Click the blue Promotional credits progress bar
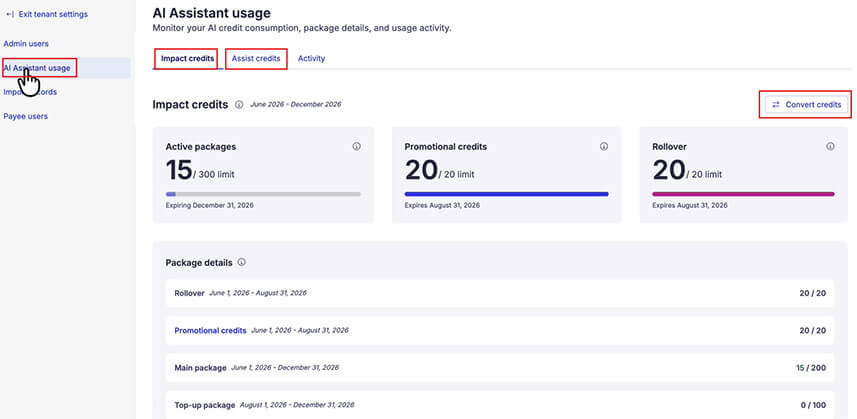The image size is (857, 419). (506, 194)
